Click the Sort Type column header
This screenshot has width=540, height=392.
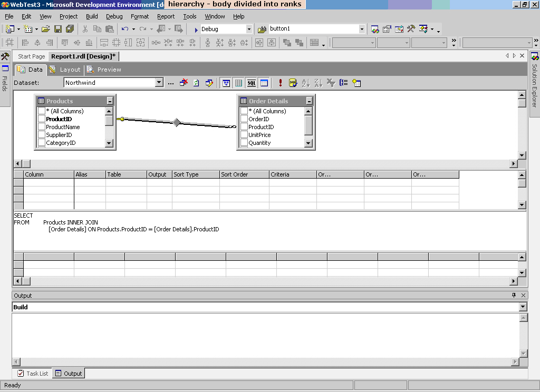[196, 174]
